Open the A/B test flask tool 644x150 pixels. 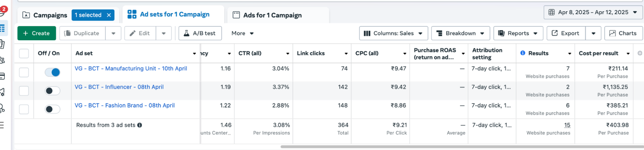click(x=200, y=33)
